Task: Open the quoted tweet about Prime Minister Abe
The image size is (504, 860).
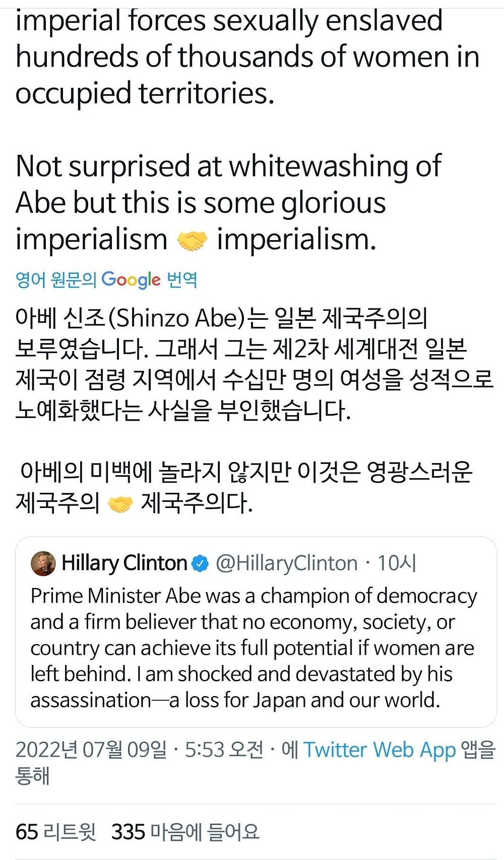Action: (x=252, y=648)
